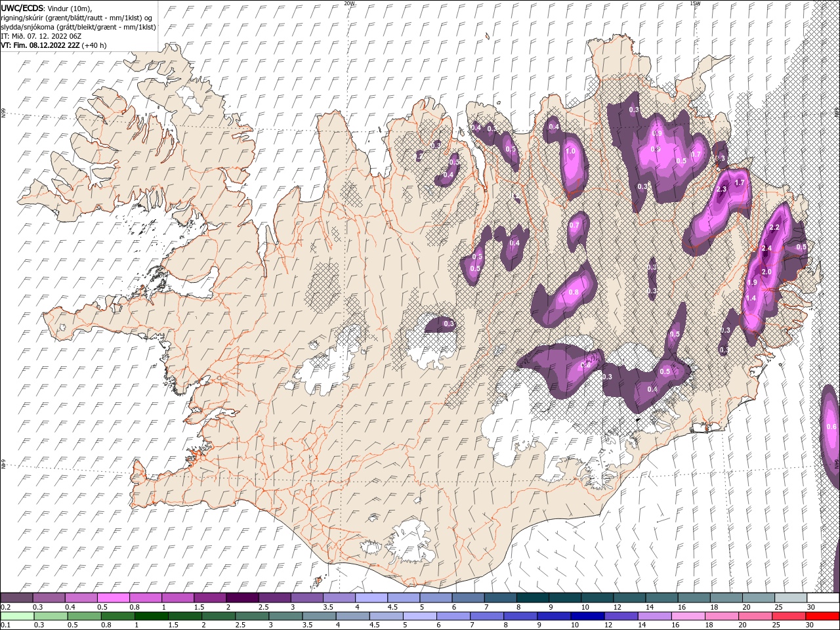Click the 2.3 snowfall value on the map
Viewport: 840px width, 630px height.
(722, 189)
